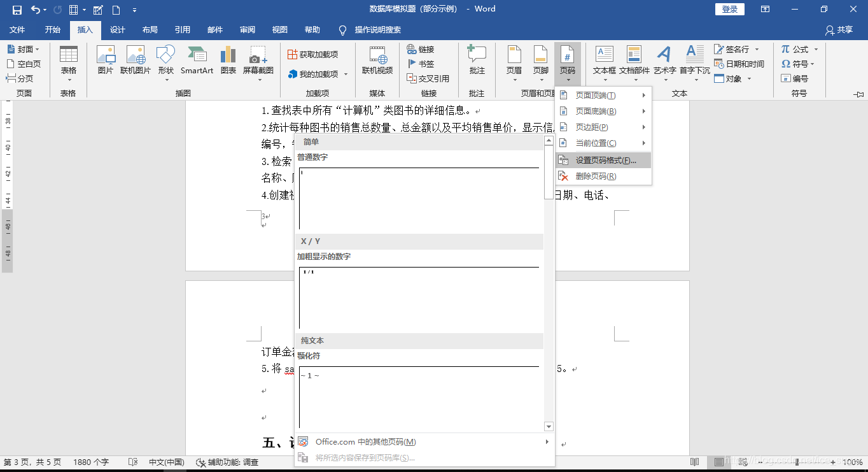Click the Share (共享) button

tap(839, 30)
